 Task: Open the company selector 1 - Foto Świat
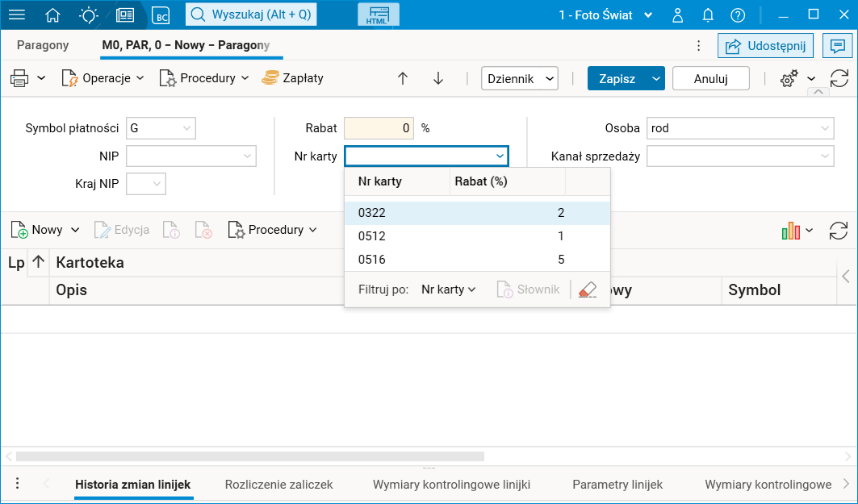[x=605, y=15]
